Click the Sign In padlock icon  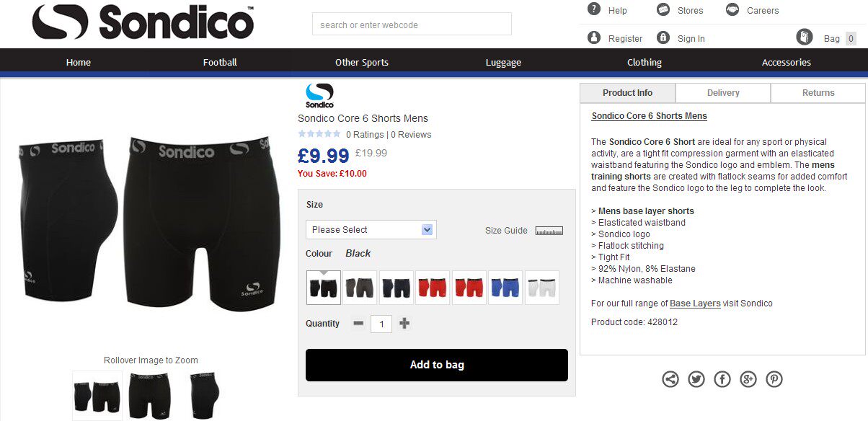663,37
